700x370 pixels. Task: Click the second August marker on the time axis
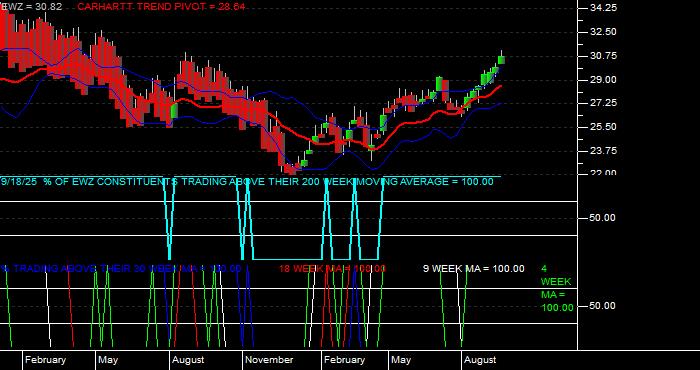click(480, 360)
